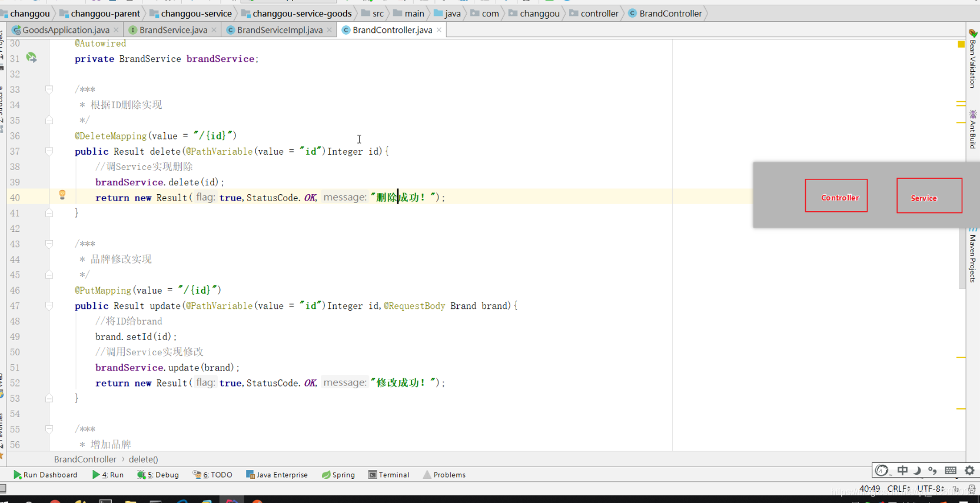Viewport: 980px width, 503px height.
Task: Open the Problems tool window
Action: click(444, 475)
